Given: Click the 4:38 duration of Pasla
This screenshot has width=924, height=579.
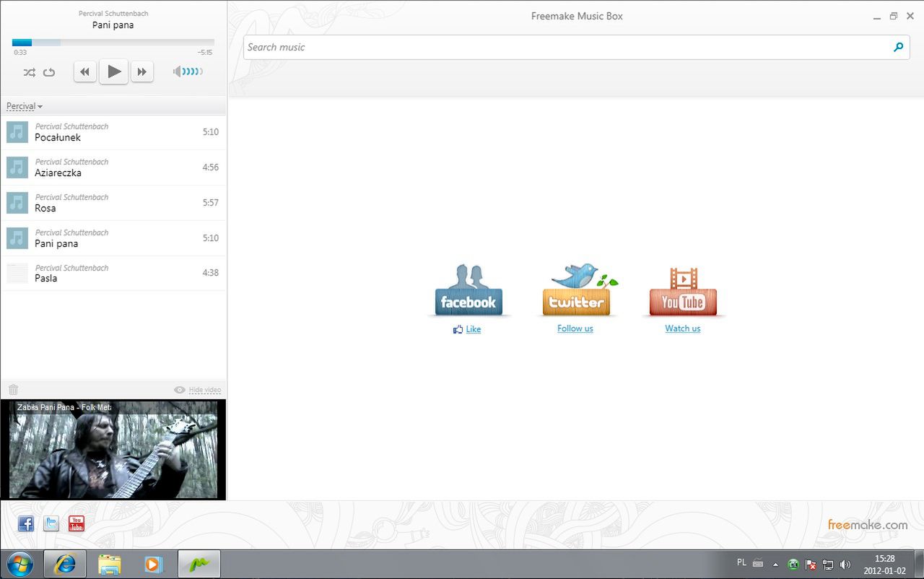Looking at the screenshot, I should (210, 273).
